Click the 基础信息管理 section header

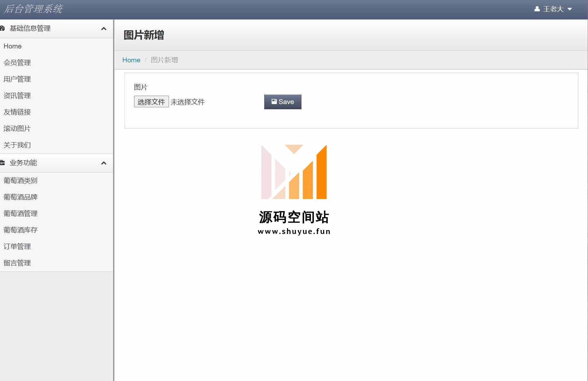pos(57,28)
